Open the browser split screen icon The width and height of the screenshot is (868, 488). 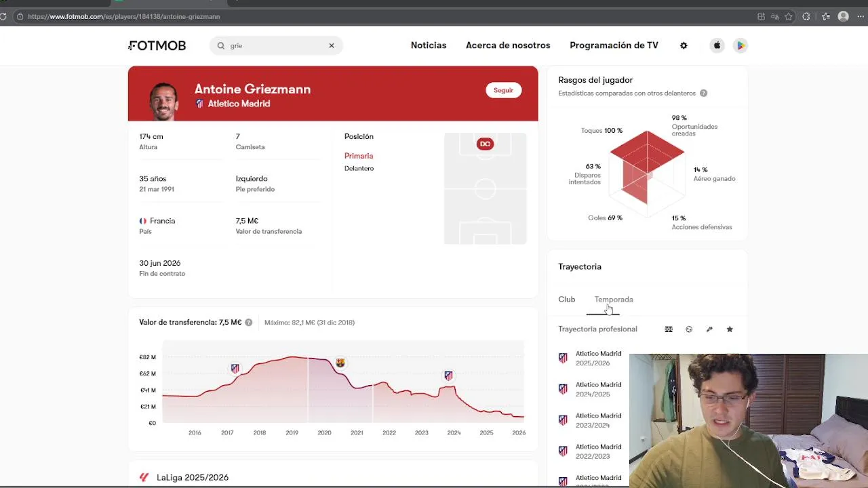click(762, 16)
